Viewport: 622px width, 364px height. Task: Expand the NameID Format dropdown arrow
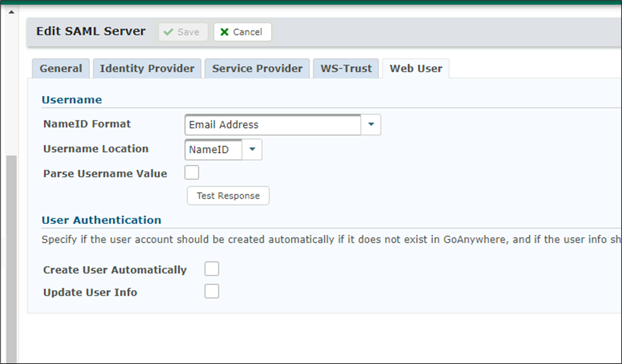[371, 125]
